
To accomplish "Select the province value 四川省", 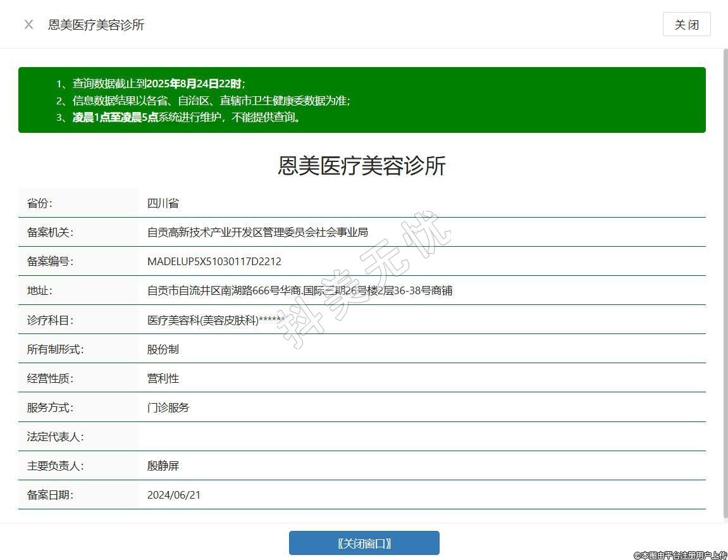I will (163, 203).
